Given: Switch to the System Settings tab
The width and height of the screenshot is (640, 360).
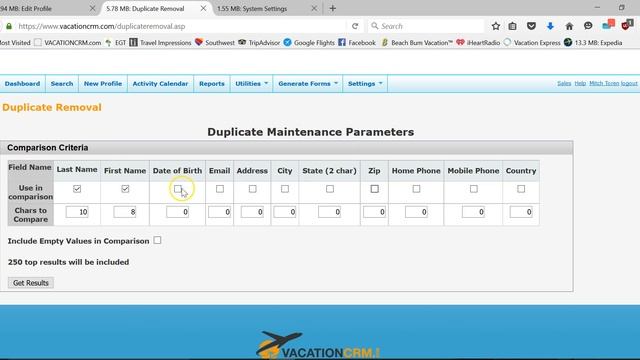Looking at the screenshot, I should pos(266,8).
